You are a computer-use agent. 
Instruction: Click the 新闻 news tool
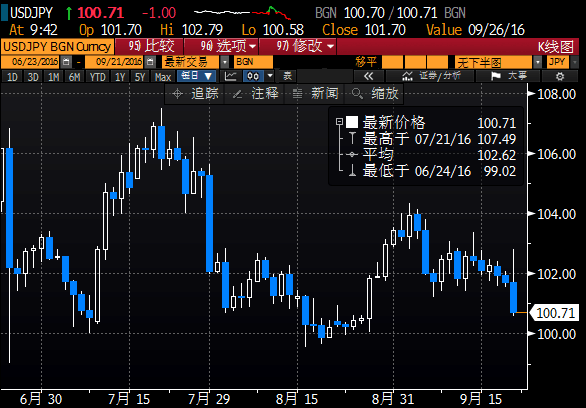(315, 93)
